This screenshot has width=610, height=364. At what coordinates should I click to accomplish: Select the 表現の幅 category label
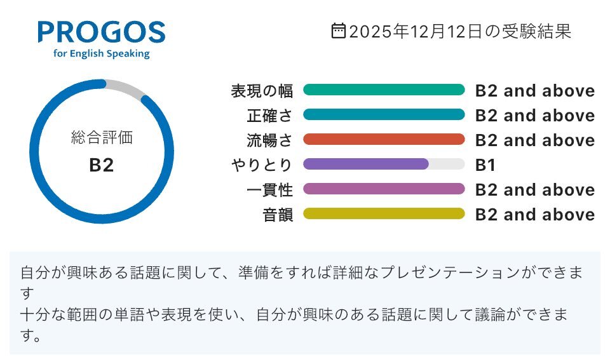[262, 91]
